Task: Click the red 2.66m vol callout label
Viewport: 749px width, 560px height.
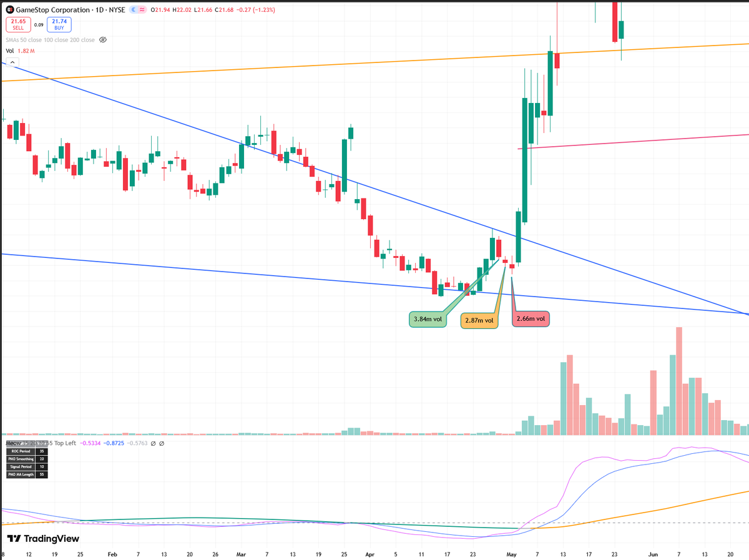Action: click(x=531, y=318)
